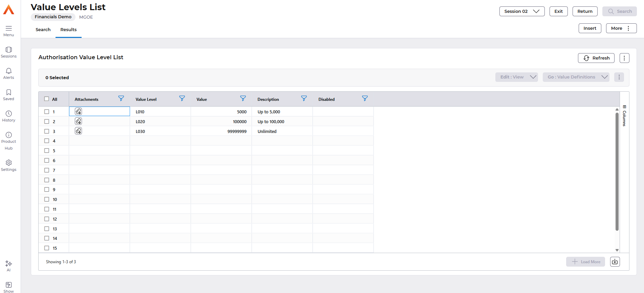The height and width of the screenshot is (293, 644).
Task: Filter the Disabled column
Action: 365,98
